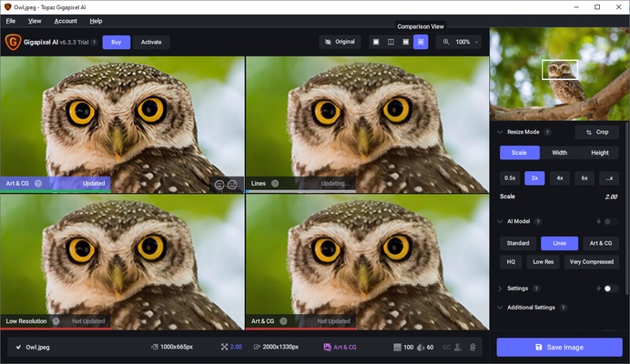Open the View menu
630x364 pixels.
click(x=35, y=21)
